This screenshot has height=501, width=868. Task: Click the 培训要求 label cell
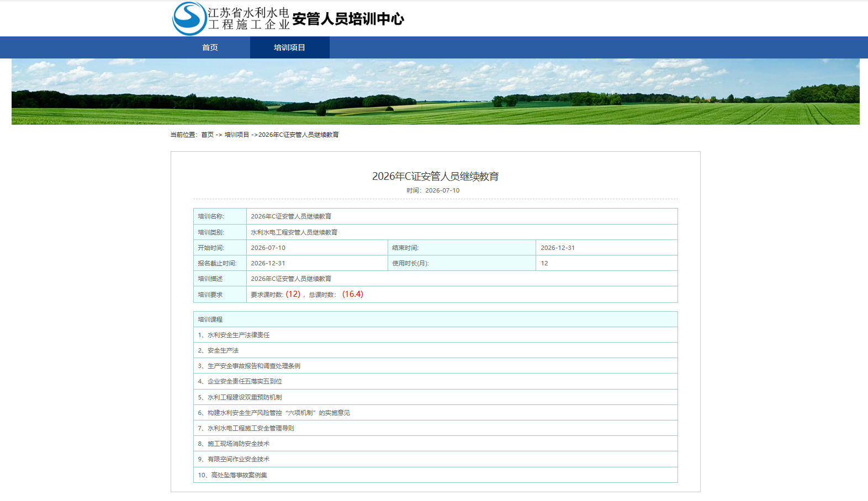point(220,295)
